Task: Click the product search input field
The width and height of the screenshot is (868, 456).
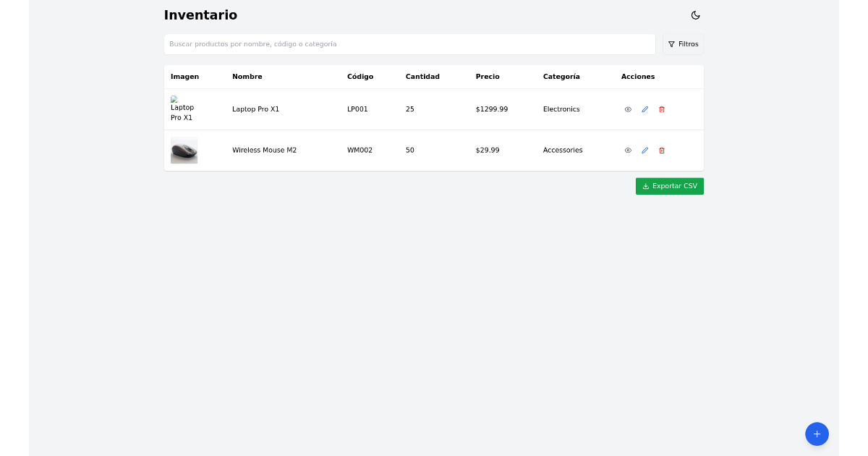Action: coord(409,43)
